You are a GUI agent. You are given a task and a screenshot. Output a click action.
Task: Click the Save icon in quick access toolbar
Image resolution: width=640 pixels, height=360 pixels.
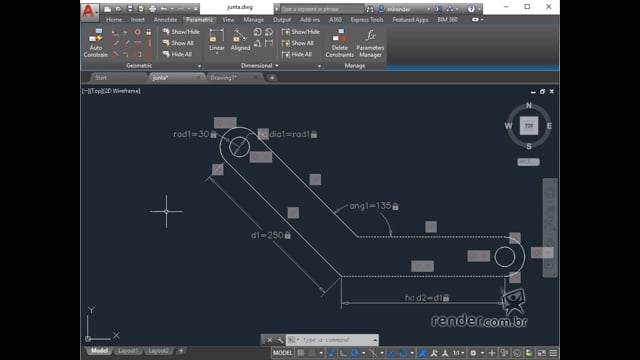pyautogui.click(x=130, y=9)
